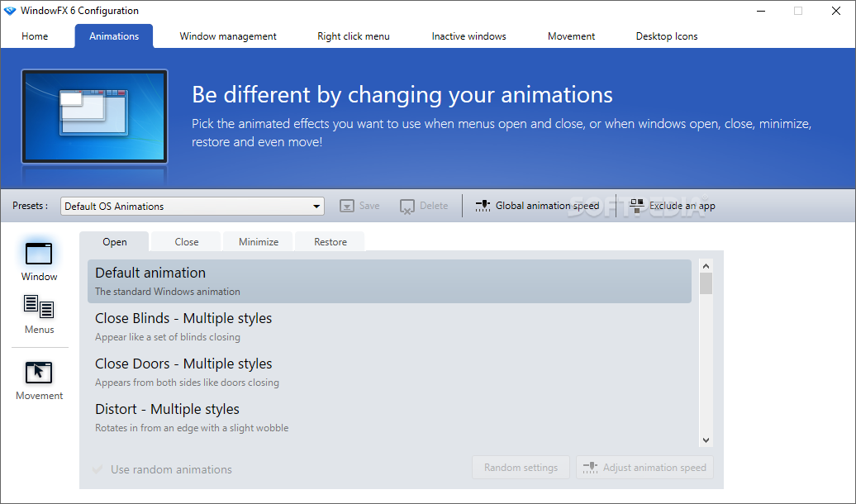The width and height of the screenshot is (856, 504).
Task: Click the Save label in presets toolbar
Action: (369, 206)
